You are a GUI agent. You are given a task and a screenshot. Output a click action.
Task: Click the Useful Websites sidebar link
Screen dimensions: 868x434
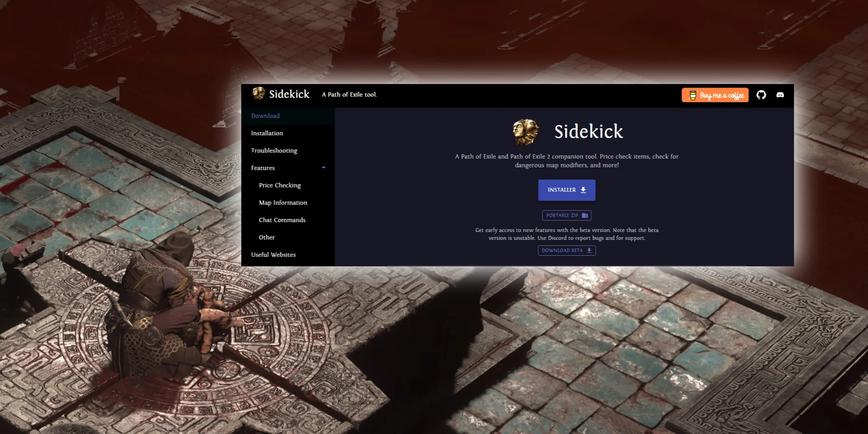pyautogui.click(x=273, y=254)
